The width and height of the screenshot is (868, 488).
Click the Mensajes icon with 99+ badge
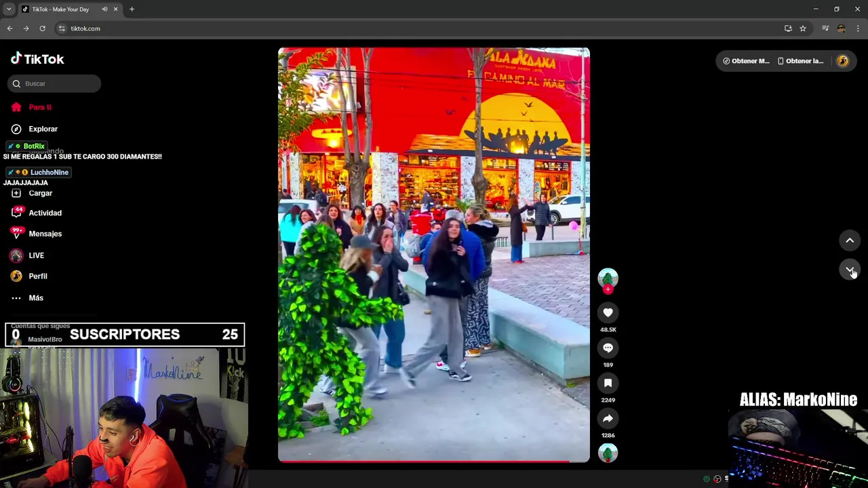point(16,233)
